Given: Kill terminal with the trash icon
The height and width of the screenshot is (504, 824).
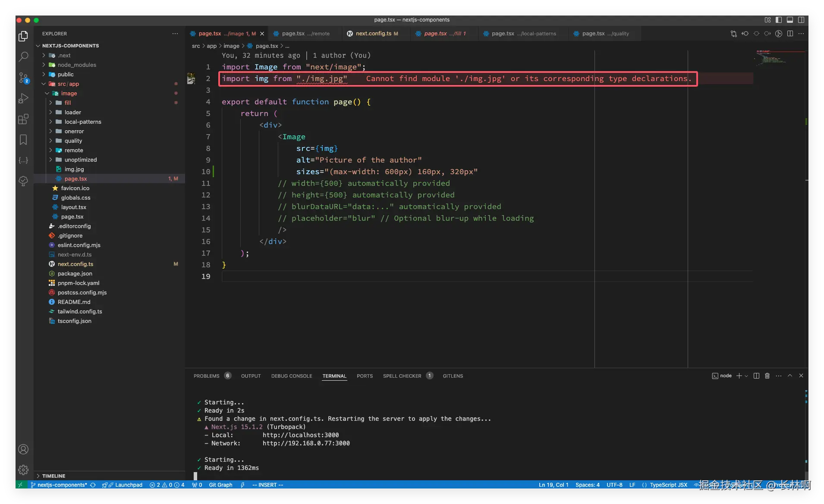Looking at the screenshot, I should 767,376.
